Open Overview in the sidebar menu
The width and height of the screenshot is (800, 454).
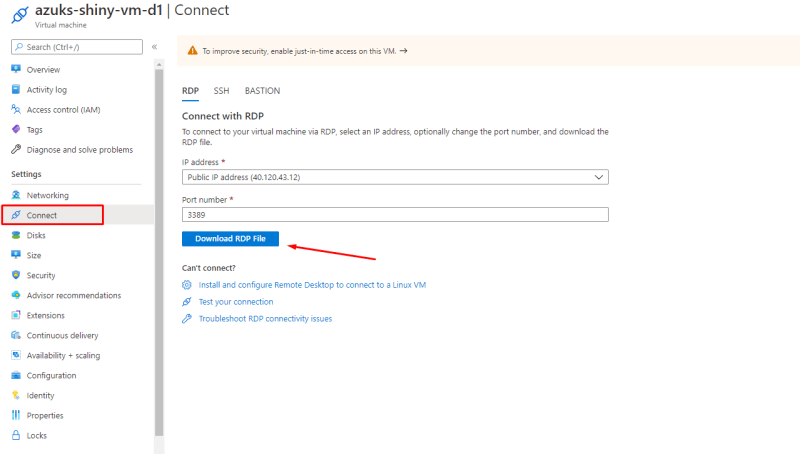point(43,69)
